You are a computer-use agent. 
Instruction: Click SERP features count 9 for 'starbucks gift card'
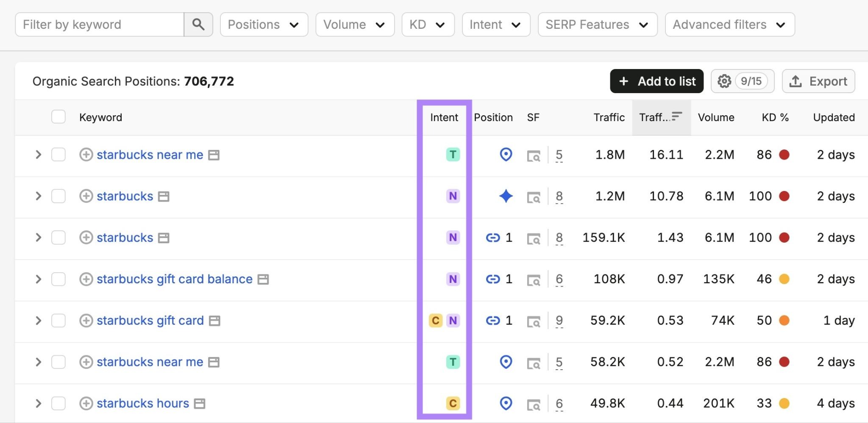coord(559,321)
